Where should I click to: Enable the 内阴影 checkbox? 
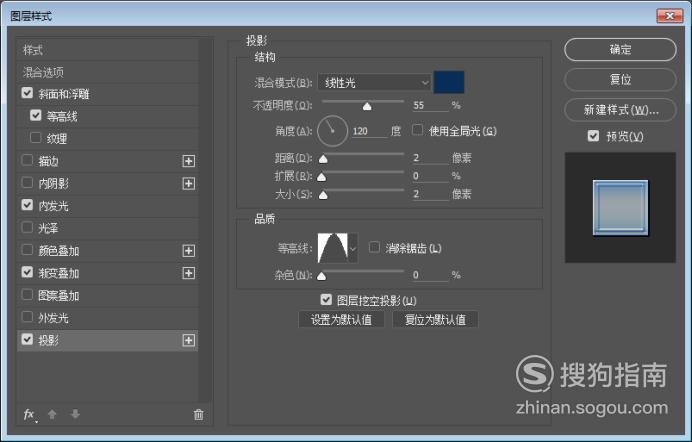(x=27, y=183)
